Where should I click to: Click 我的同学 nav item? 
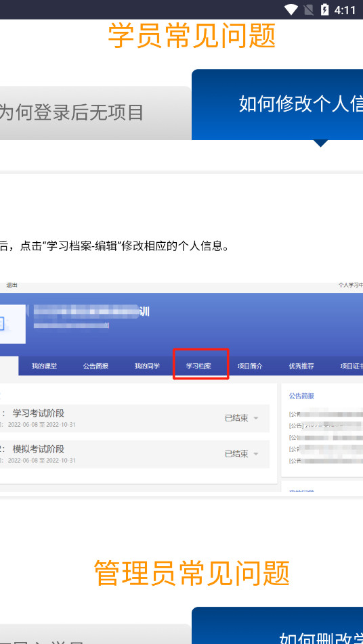point(147,366)
